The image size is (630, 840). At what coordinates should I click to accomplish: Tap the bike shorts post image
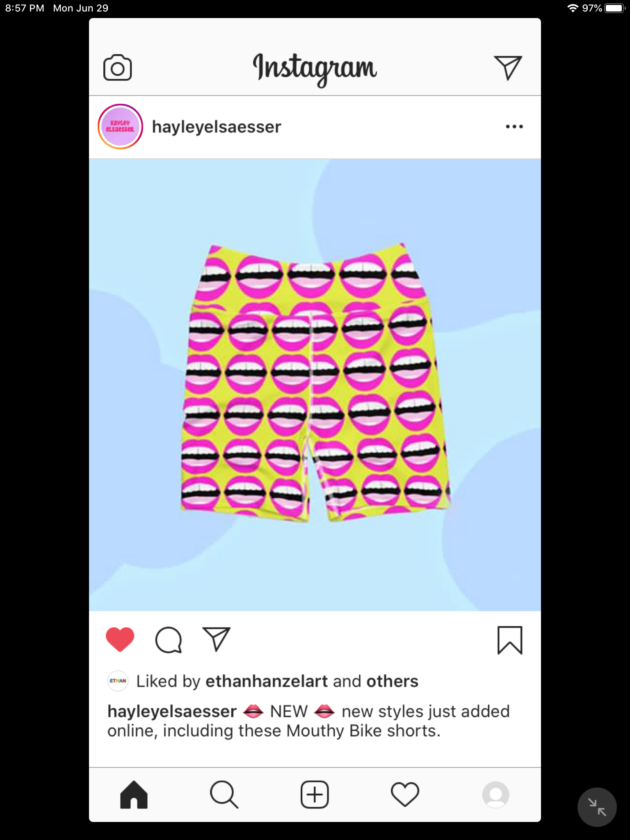(315, 385)
